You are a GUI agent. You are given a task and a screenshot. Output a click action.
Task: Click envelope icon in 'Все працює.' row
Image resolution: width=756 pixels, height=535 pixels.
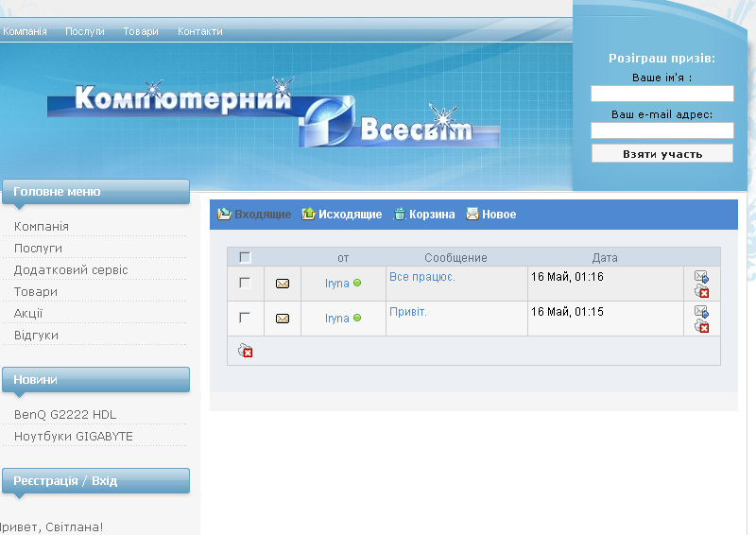coord(283,284)
